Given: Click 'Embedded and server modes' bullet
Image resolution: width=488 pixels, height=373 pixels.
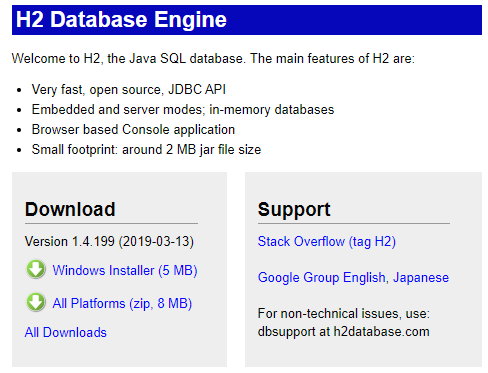Looking at the screenshot, I should tap(183, 110).
